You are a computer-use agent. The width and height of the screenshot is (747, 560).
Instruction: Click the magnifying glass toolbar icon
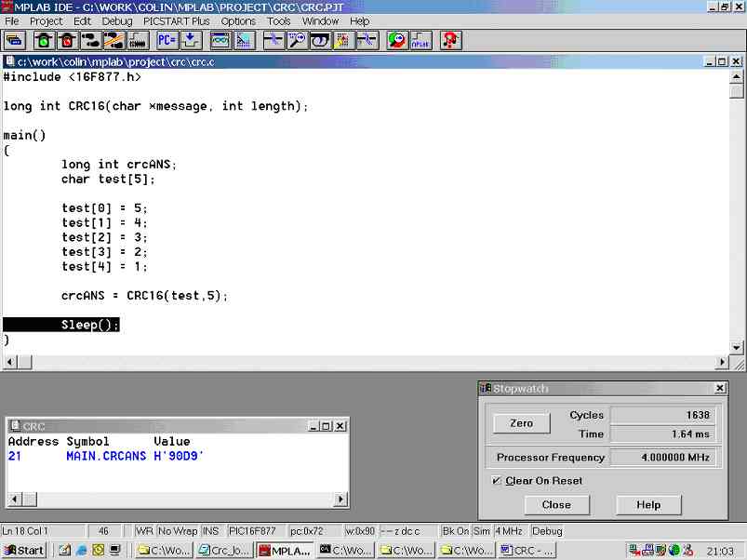coord(297,40)
